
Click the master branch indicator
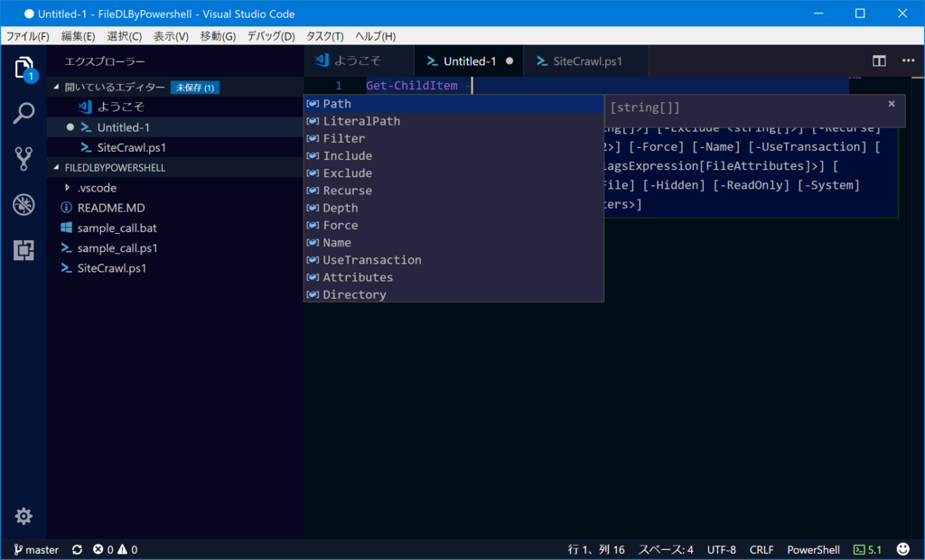(36, 549)
